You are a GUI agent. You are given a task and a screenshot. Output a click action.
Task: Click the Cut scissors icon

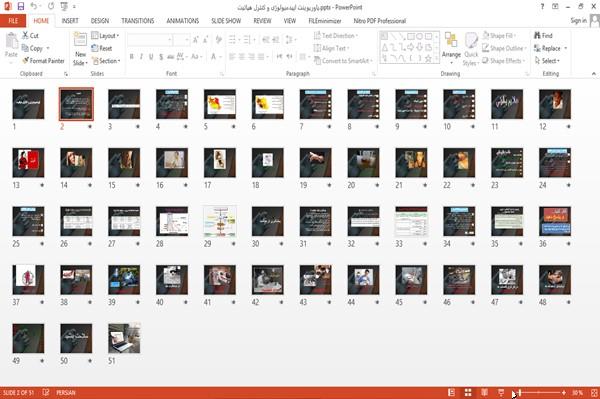point(25,35)
